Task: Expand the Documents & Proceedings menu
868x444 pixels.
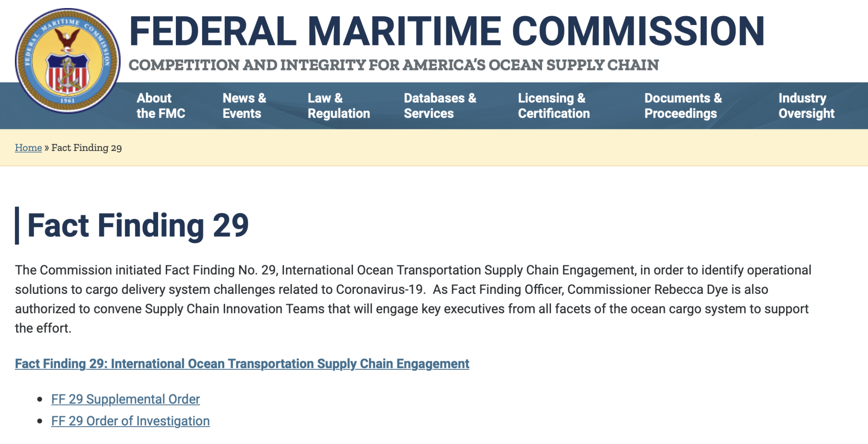Action: pyautogui.click(x=683, y=106)
